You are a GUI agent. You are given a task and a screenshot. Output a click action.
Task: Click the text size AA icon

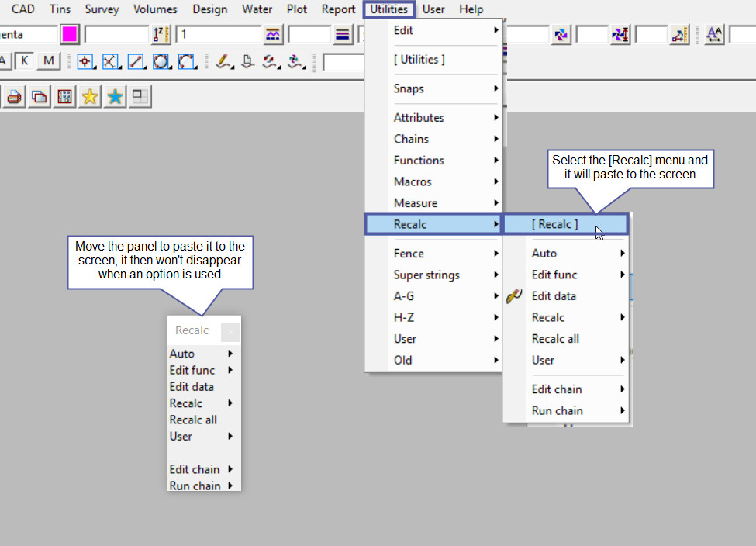coord(714,35)
